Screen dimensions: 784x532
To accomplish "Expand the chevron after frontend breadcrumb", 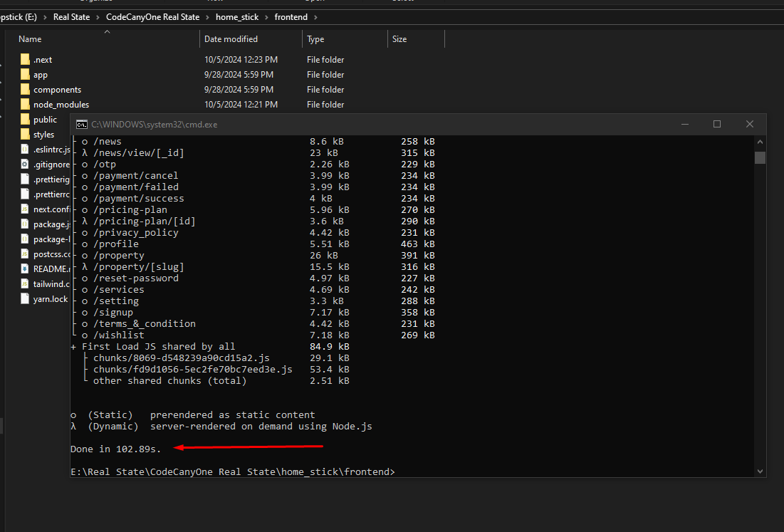I will click(x=315, y=17).
